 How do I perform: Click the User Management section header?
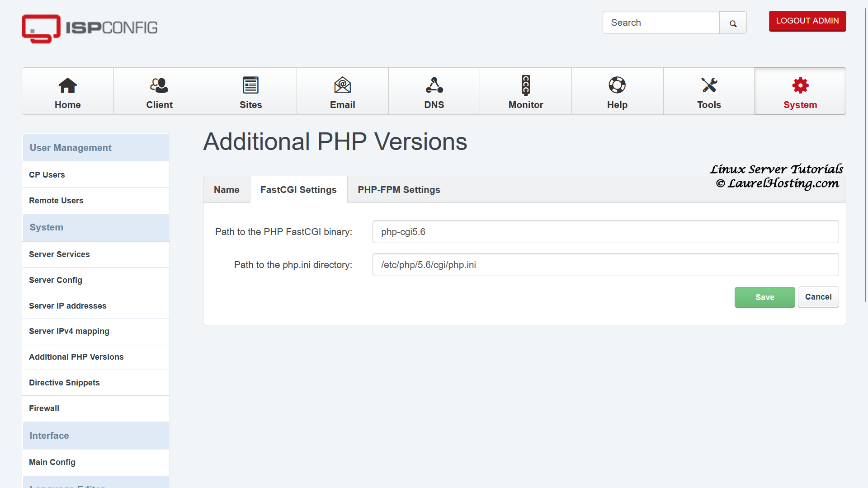point(96,148)
